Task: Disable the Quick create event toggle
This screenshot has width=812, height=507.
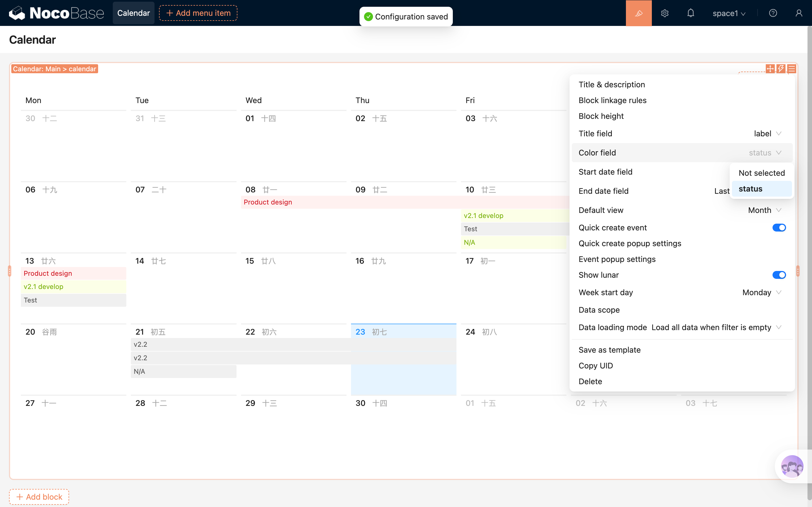Action: tap(779, 228)
